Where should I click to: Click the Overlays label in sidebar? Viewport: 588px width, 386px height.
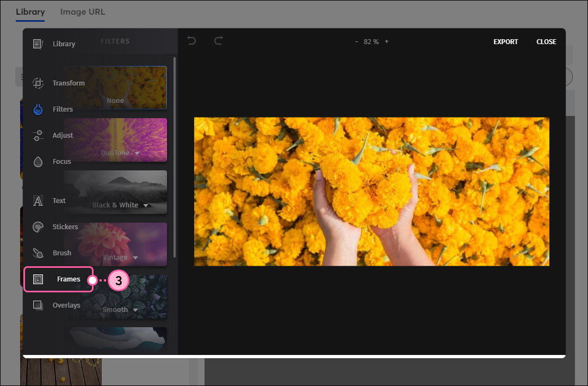click(x=66, y=305)
